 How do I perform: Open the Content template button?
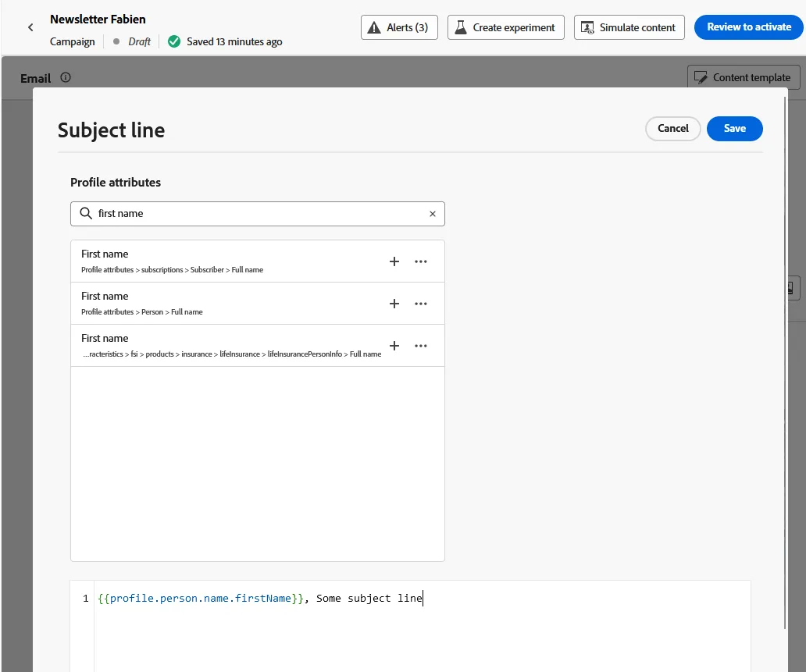[x=744, y=77]
